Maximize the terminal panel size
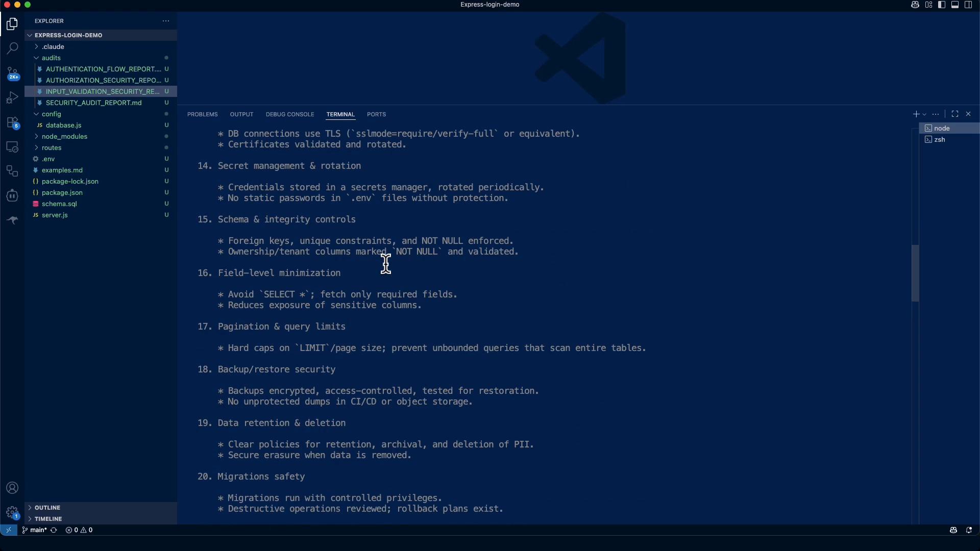The image size is (980, 551). [x=955, y=114]
